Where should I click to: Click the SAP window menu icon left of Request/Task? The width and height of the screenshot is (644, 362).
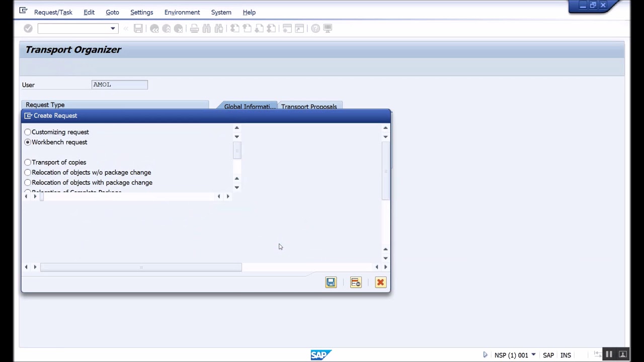coord(23,11)
